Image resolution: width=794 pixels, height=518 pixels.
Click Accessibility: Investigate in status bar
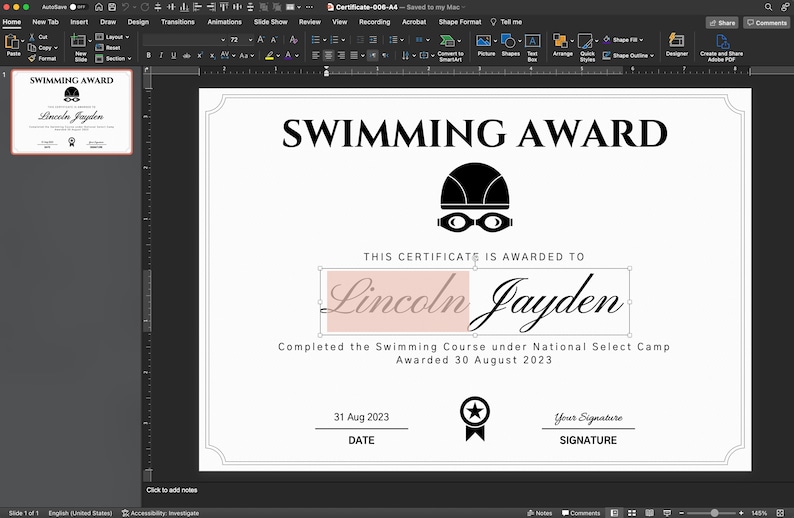click(160, 513)
